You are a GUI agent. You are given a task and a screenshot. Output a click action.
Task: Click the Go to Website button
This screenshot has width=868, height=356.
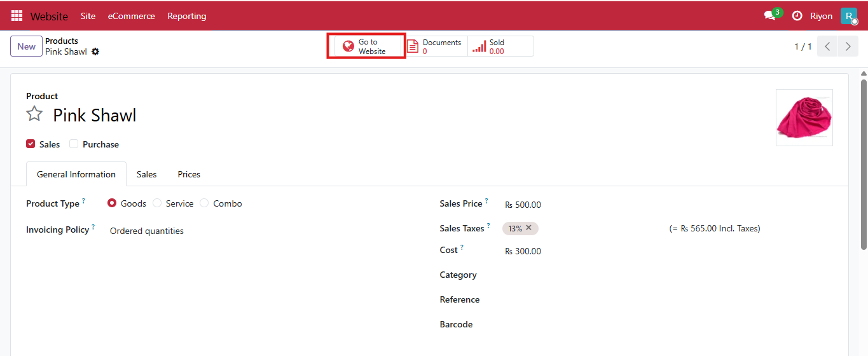pos(366,46)
